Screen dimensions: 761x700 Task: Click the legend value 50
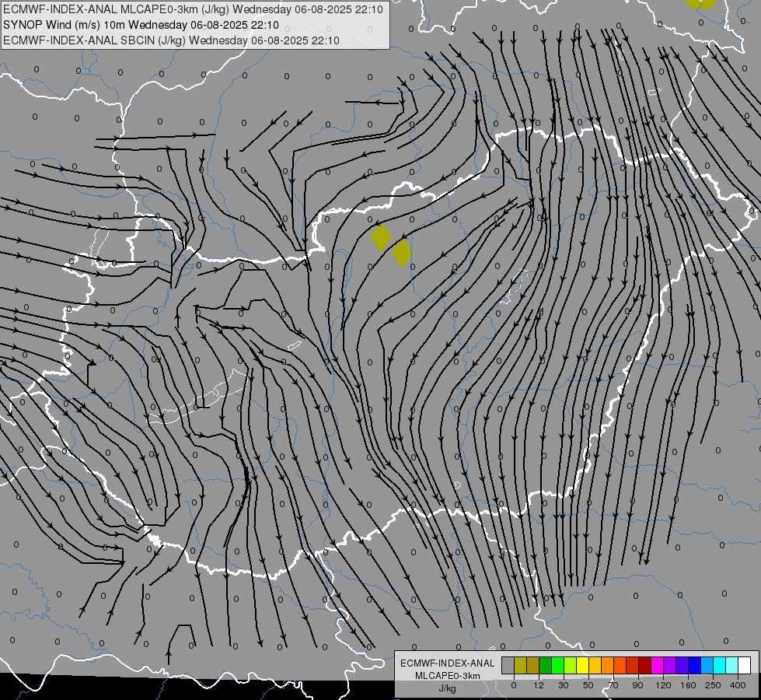click(588, 685)
